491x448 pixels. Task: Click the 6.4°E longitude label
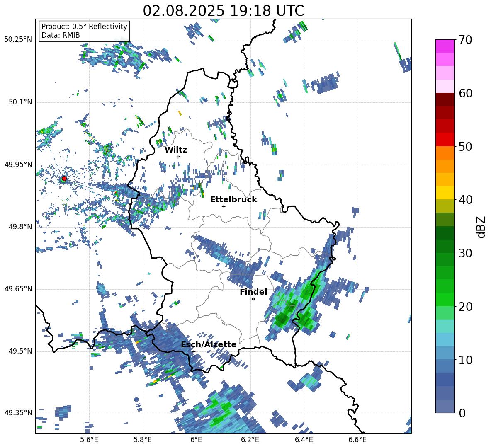(x=304, y=440)
